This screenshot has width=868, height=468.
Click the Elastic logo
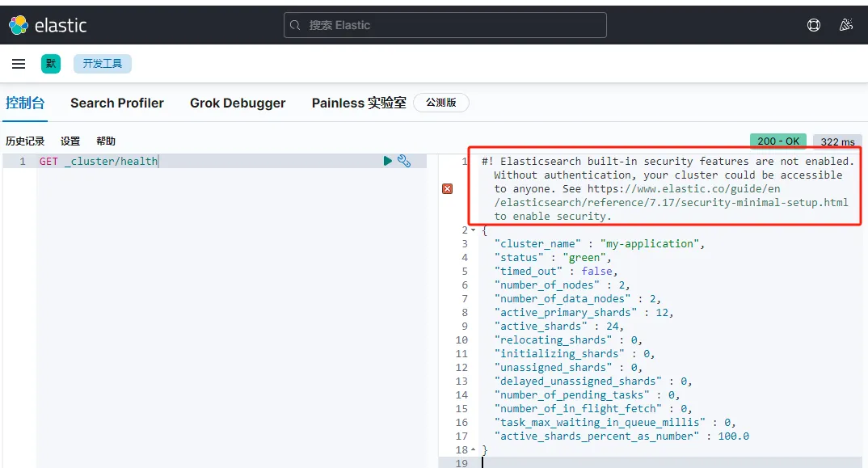[48, 25]
